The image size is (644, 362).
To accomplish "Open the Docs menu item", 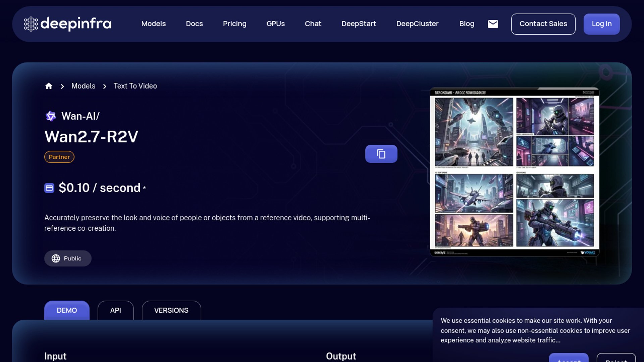I will [194, 24].
